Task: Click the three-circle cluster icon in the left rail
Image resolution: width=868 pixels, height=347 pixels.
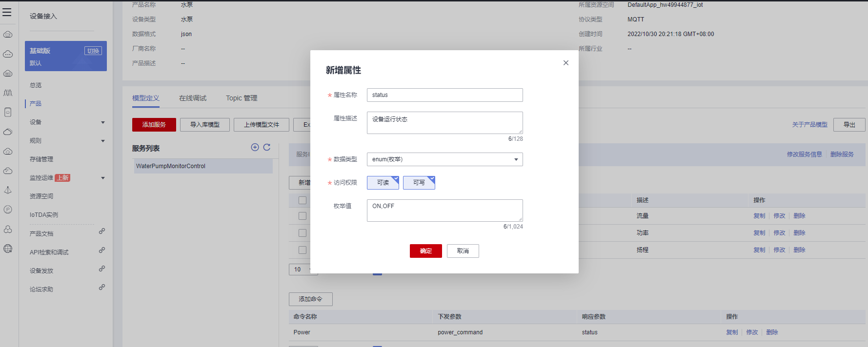Action: tap(8, 229)
